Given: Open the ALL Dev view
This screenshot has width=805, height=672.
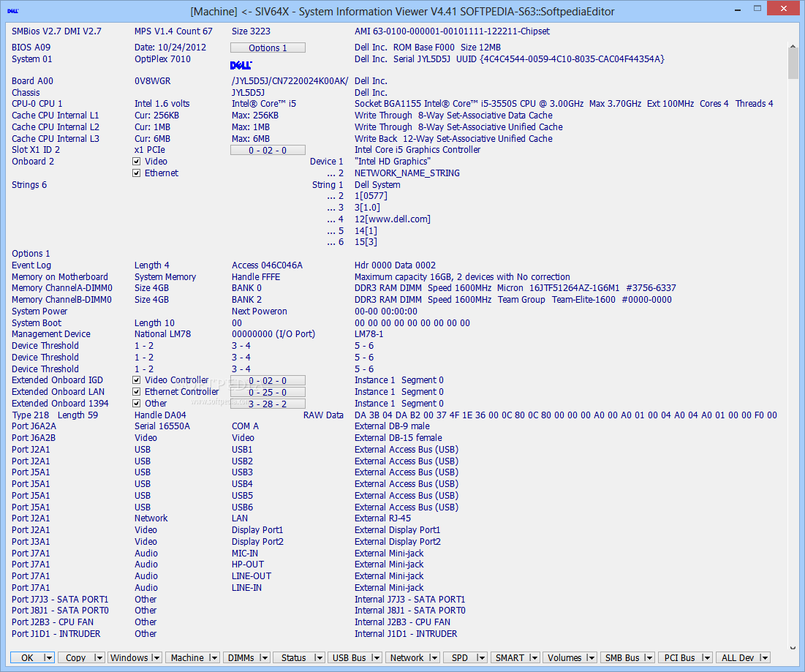Looking at the screenshot, I should pos(738,657).
